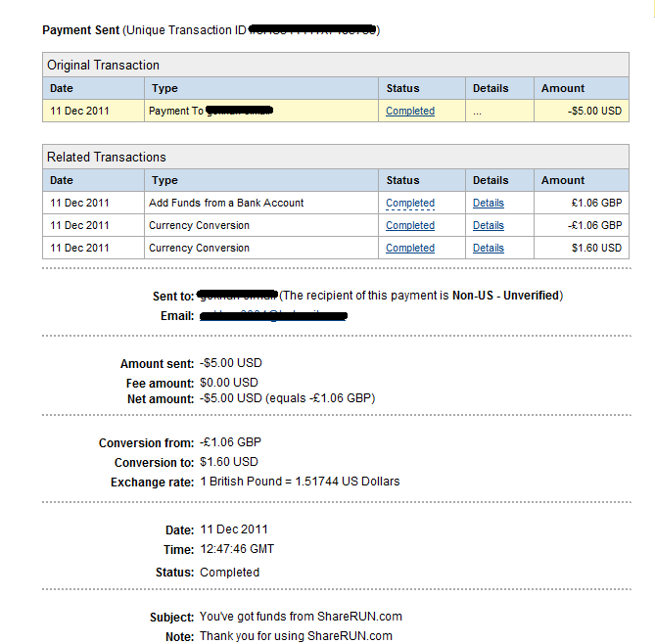The width and height of the screenshot is (655, 644).
Task: Click the Related Transactions section header
Action: coord(107,157)
